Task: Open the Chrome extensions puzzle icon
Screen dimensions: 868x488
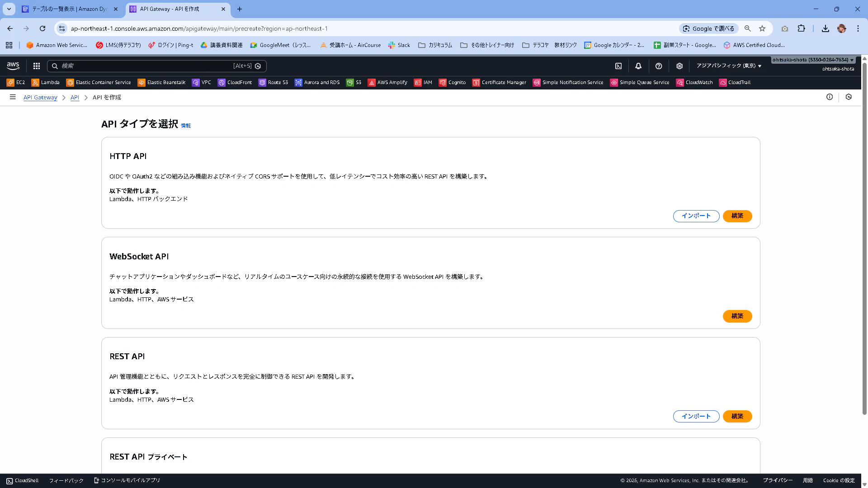Action: 801,28
